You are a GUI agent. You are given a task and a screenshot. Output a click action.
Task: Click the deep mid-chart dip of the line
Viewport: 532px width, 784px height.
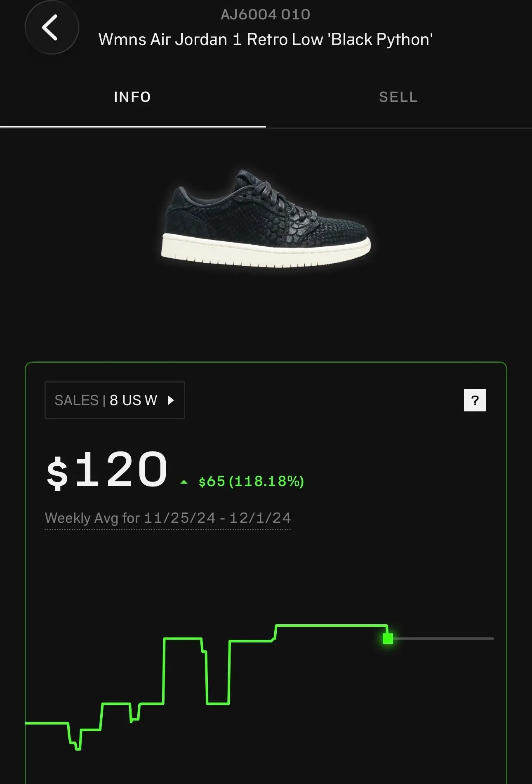tap(218, 703)
